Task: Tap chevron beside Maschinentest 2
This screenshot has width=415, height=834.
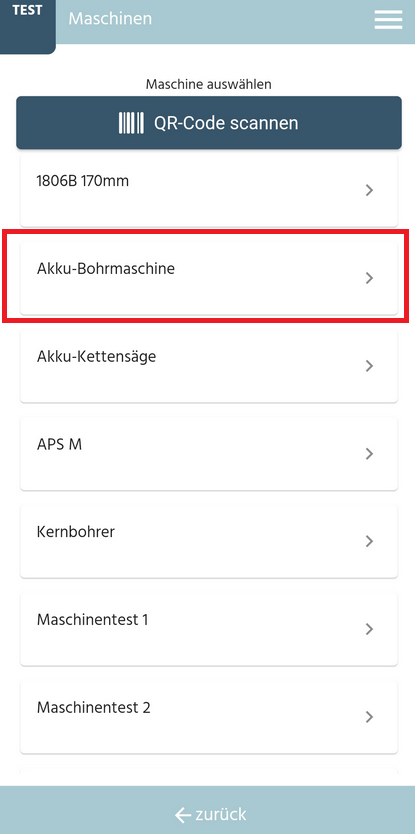Action: [370, 716]
